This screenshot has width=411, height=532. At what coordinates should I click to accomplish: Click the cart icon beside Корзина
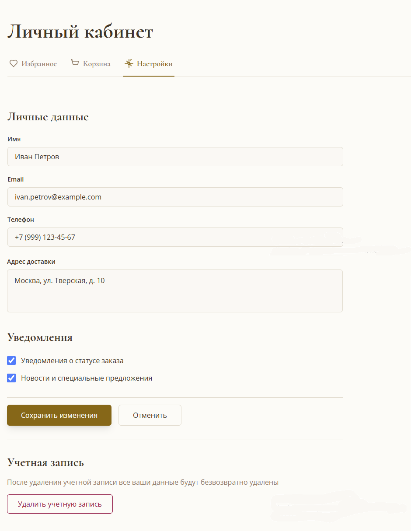[75, 63]
